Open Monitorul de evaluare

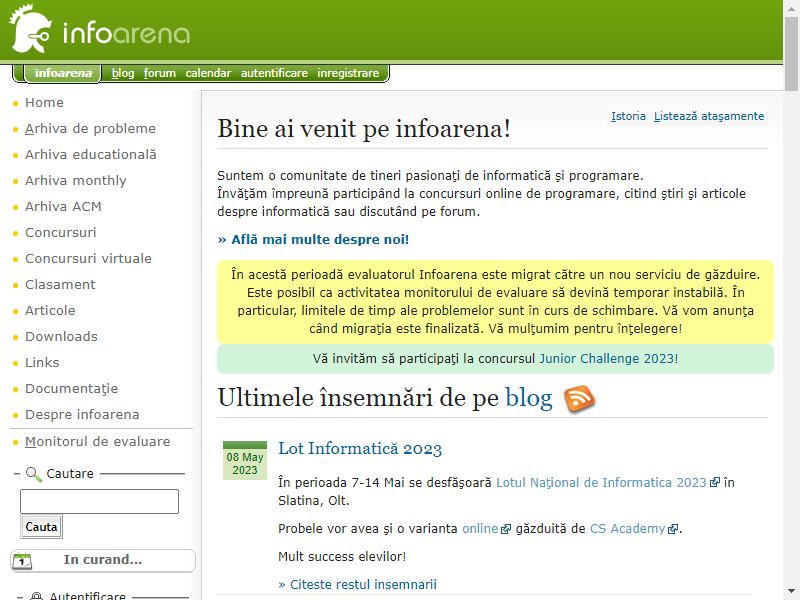[97, 442]
